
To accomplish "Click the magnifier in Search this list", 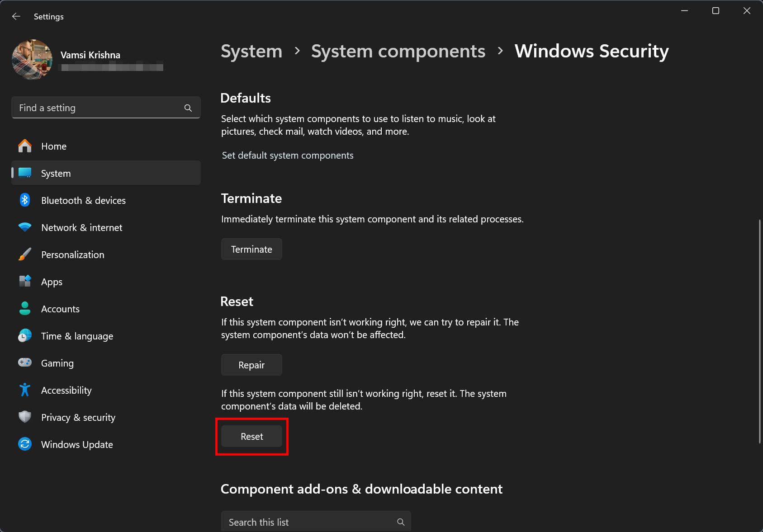I will pos(401,522).
